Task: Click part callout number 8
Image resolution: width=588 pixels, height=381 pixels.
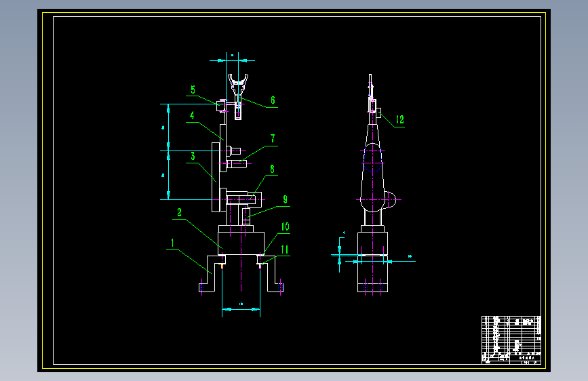Action: pos(272,169)
